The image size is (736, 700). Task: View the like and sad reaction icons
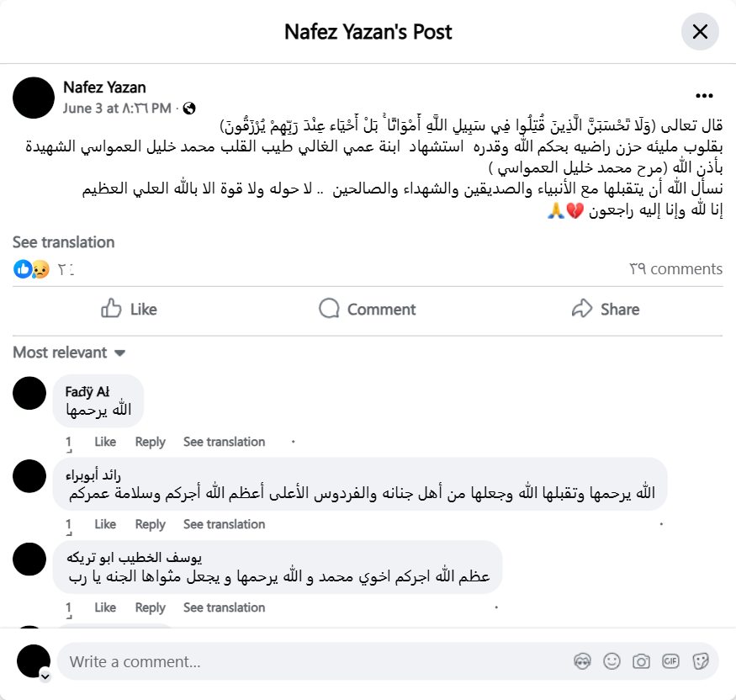(31, 269)
